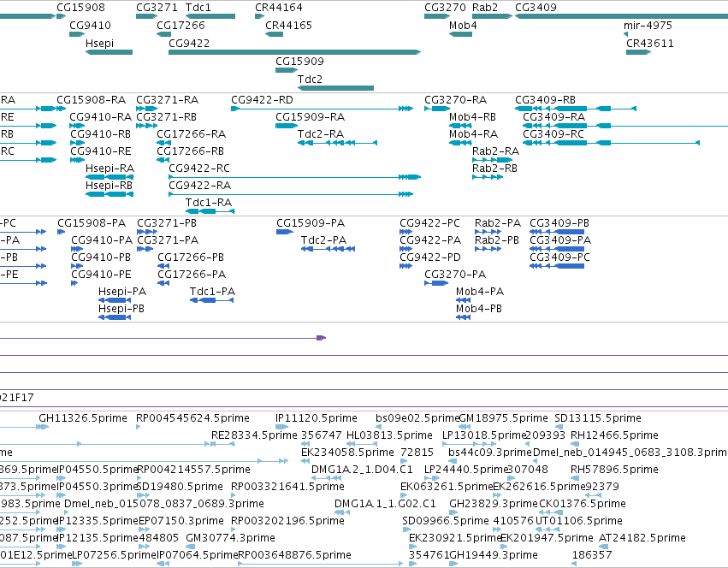Open the Mob4 gene label in top track
The image size is (728, 568).
coord(463,26)
